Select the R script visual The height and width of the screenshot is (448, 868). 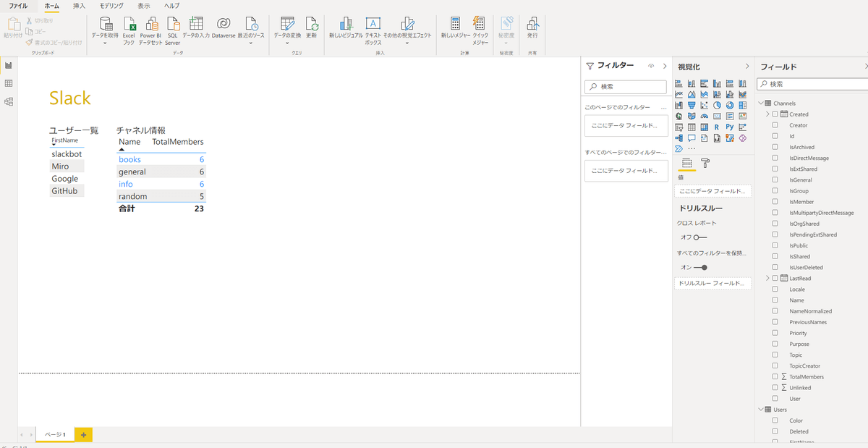point(717,127)
